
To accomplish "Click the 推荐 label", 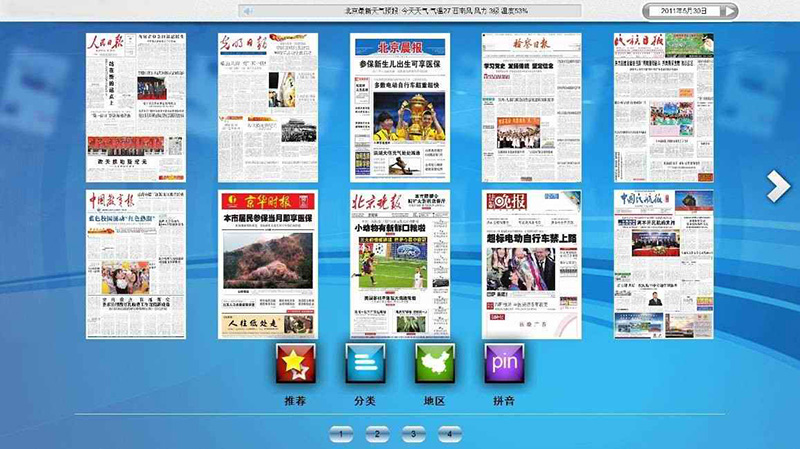I will 295,401.
